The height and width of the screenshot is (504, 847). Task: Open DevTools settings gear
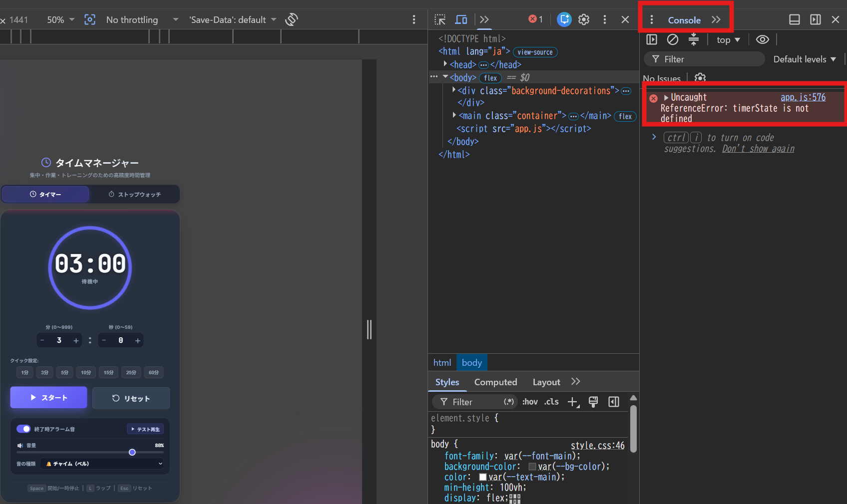coord(584,20)
